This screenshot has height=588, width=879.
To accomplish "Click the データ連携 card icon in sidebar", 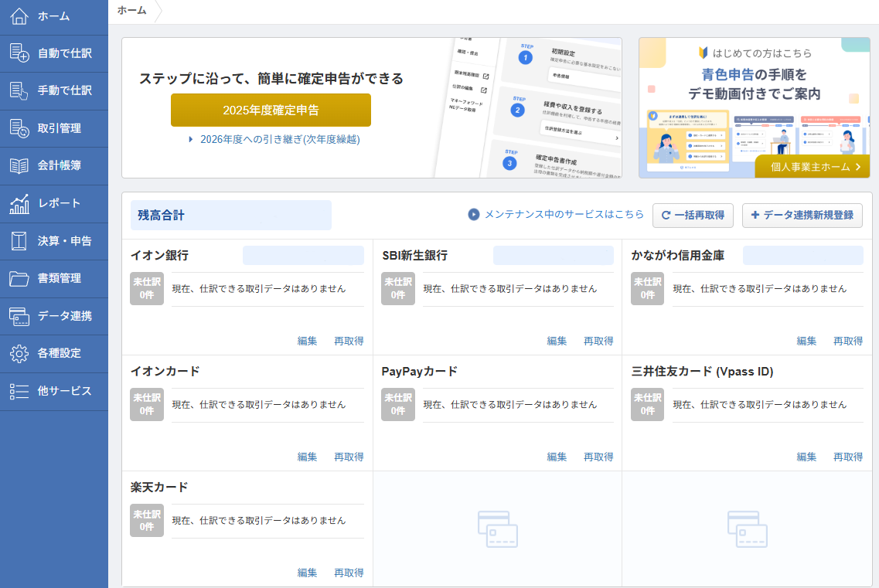I will pyautogui.click(x=19, y=316).
